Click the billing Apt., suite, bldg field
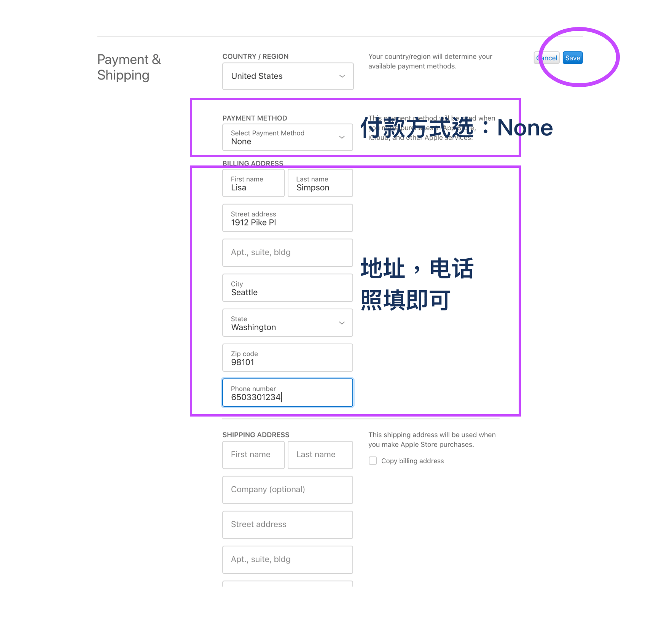672x617 pixels. (288, 253)
